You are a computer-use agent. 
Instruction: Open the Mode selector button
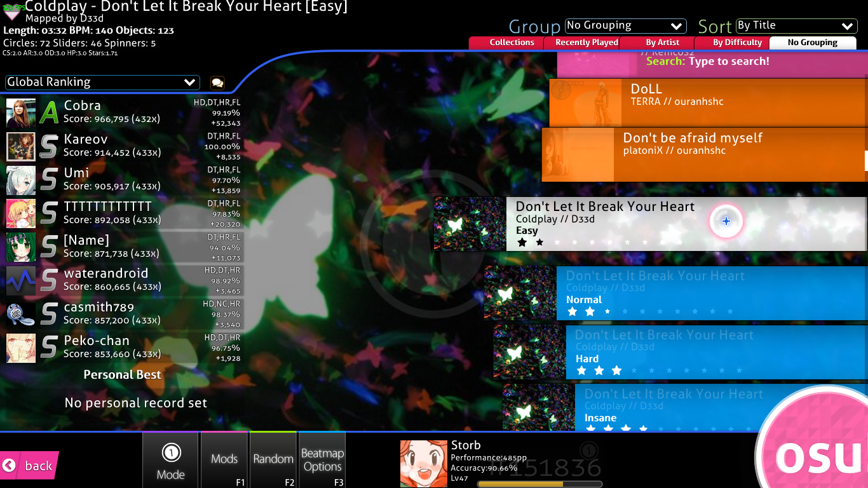pos(171,460)
